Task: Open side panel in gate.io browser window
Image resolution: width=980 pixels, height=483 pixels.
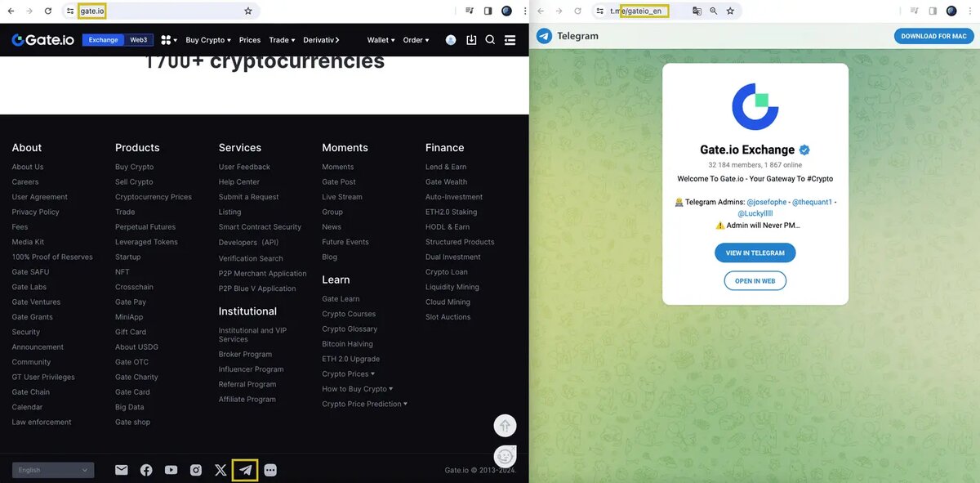Action: coord(488,11)
